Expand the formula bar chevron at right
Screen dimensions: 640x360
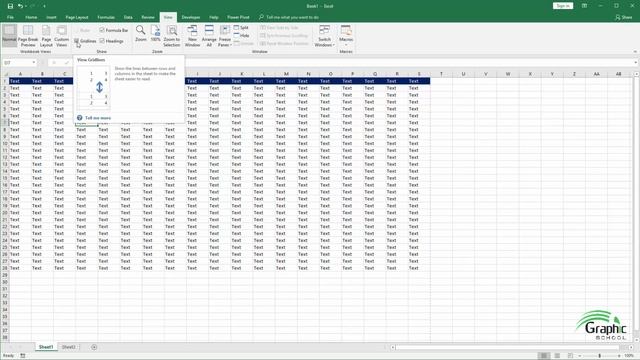636,62
